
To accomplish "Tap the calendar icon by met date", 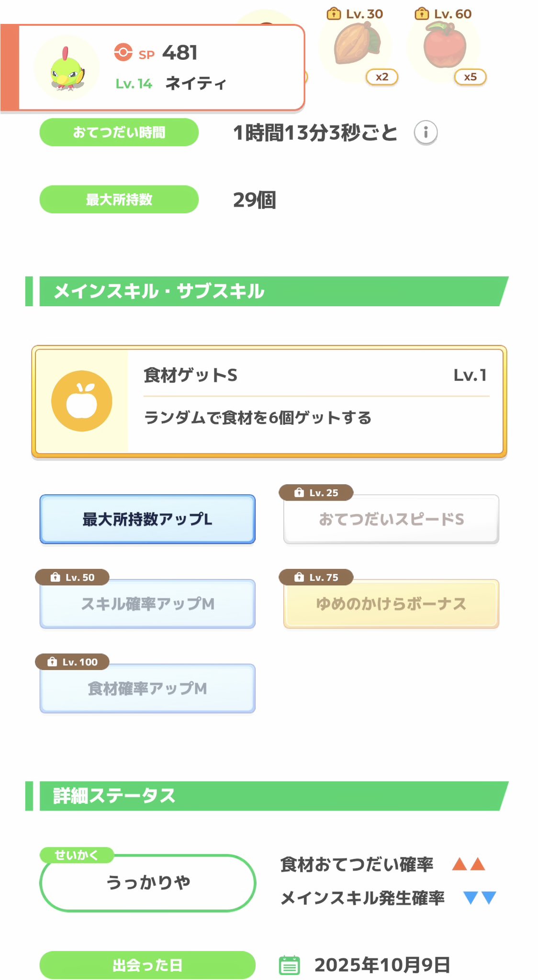I will pos(289,965).
